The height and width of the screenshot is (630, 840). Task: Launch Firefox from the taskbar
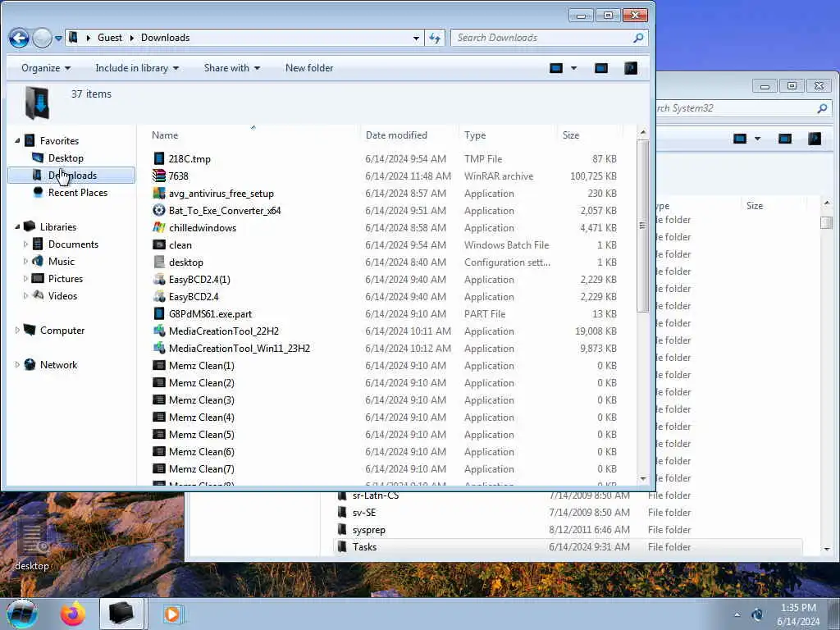point(73,614)
